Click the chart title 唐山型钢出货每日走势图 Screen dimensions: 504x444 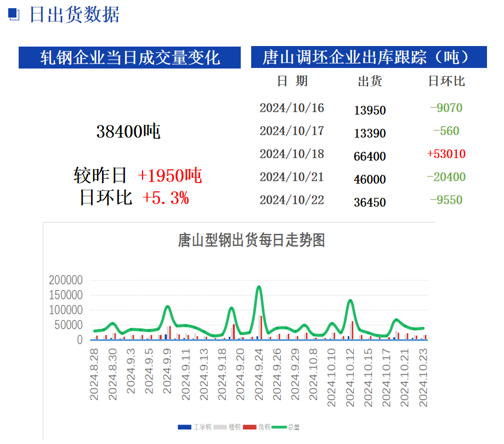point(252,240)
